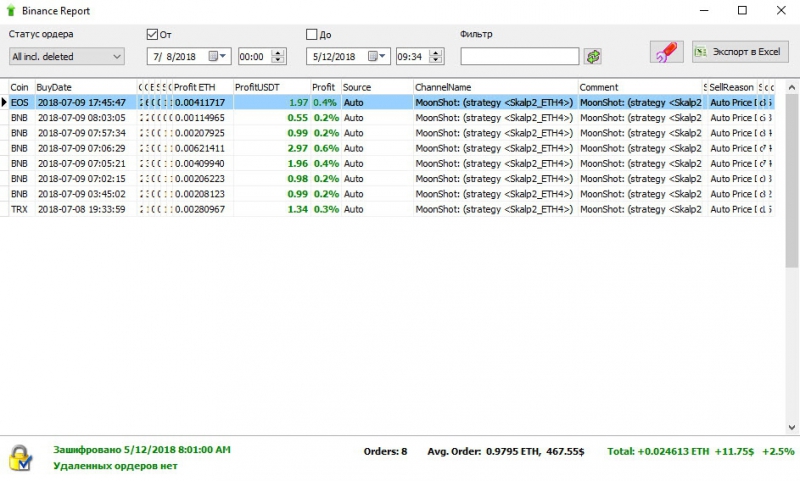
Task: Click the Orders: 8 status text
Action: (x=385, y=451)
